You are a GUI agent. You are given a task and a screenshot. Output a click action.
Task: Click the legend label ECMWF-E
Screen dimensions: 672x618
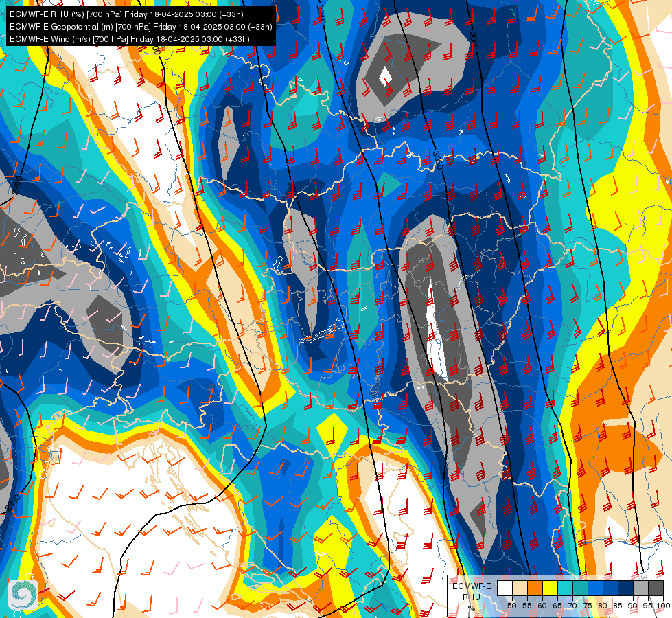point(472,586)
